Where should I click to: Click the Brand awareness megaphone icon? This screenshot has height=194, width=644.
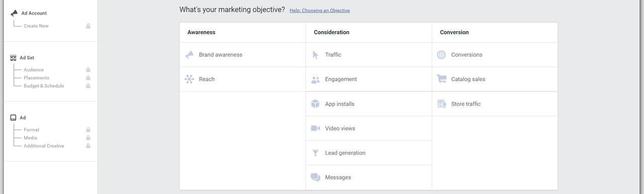click(189, 55)
